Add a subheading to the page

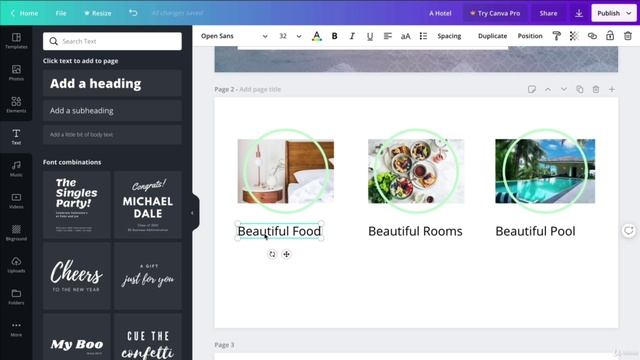(x=112, y=111)
